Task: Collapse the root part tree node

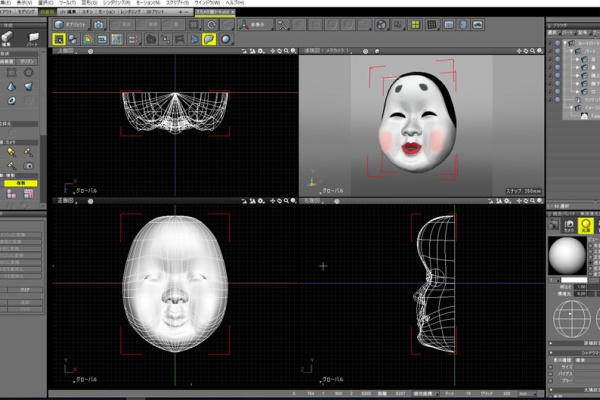Action: (x=565, y=43)
